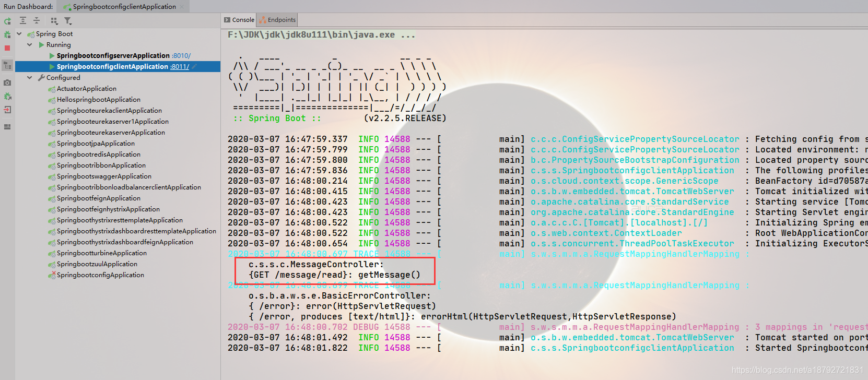Collapse the Spring Boot tree node
The width and height of the screenshot is (868, 380).
pyautogui.click(x=19, y=34)
